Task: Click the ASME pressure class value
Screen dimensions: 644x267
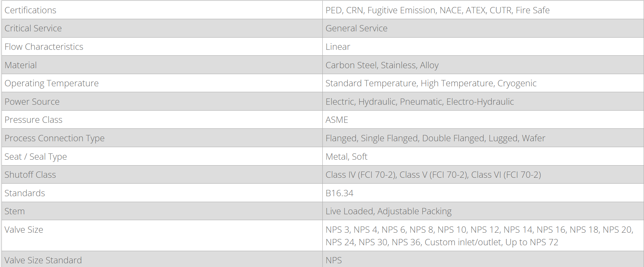Action: tap(337, 120)
